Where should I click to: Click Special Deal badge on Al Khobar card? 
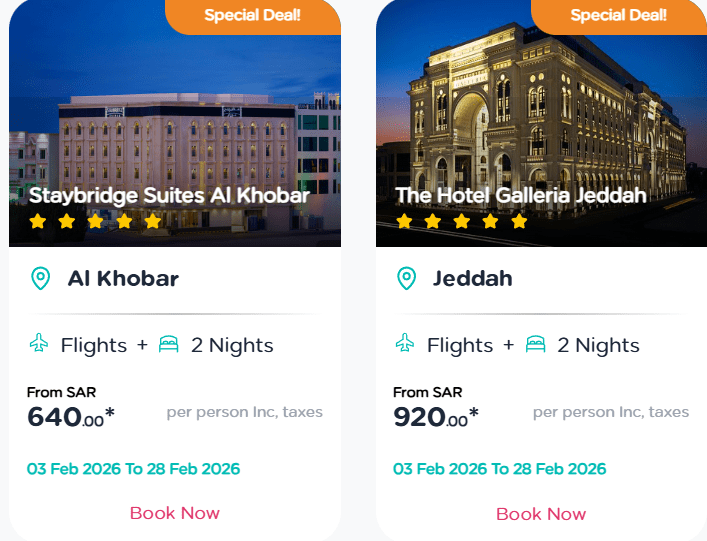click(252, 15)
